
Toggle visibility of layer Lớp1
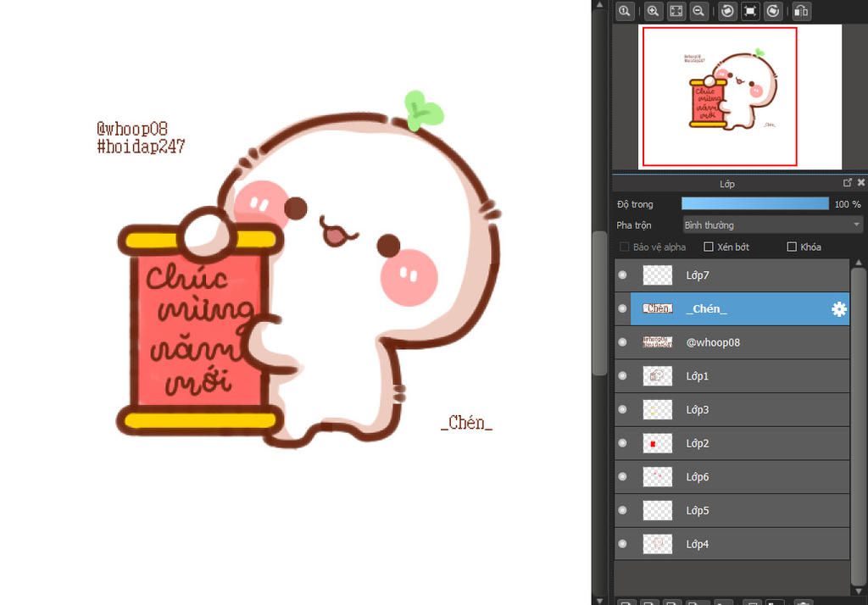point(623,376)
